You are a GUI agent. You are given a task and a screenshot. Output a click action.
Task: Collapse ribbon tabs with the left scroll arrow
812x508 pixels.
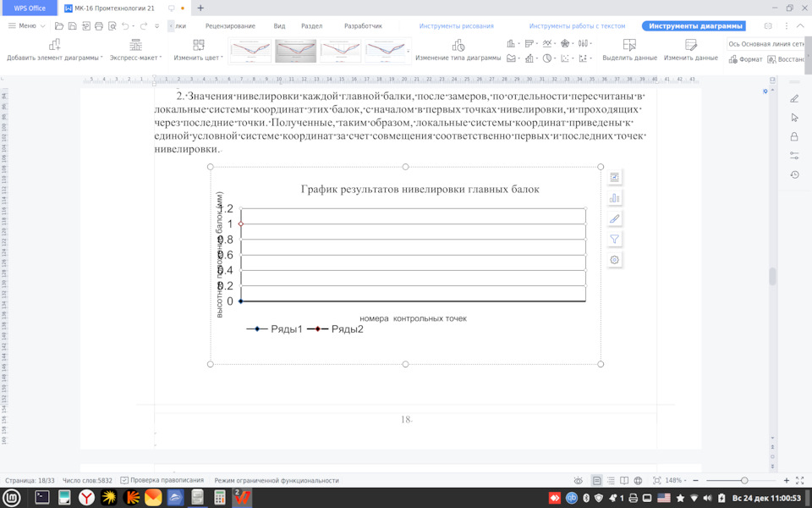[171, 26]
